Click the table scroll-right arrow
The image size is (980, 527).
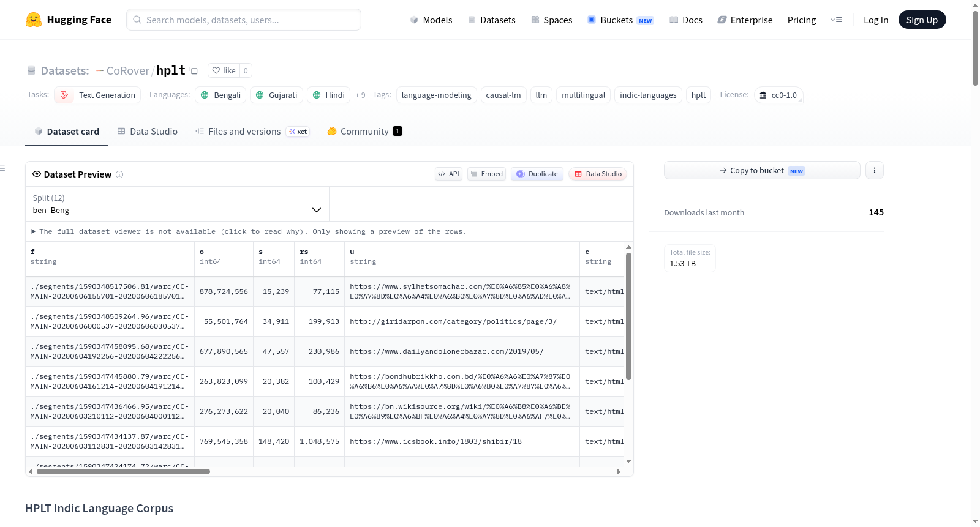[619, 472]
